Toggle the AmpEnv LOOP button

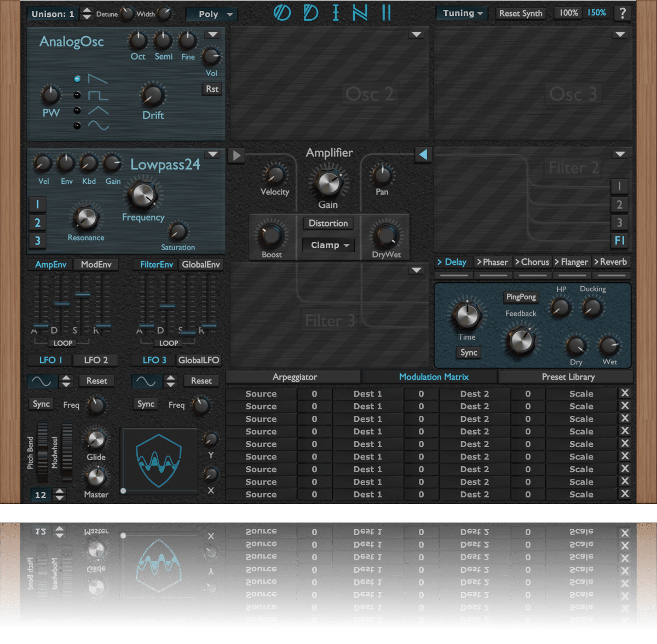click(x=63, y=343)
